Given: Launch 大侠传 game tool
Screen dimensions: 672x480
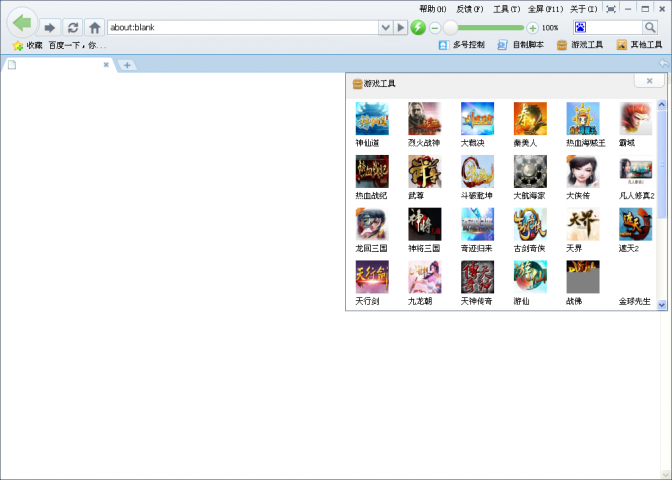Looking at the screenshot, I should tap(583, 171).
